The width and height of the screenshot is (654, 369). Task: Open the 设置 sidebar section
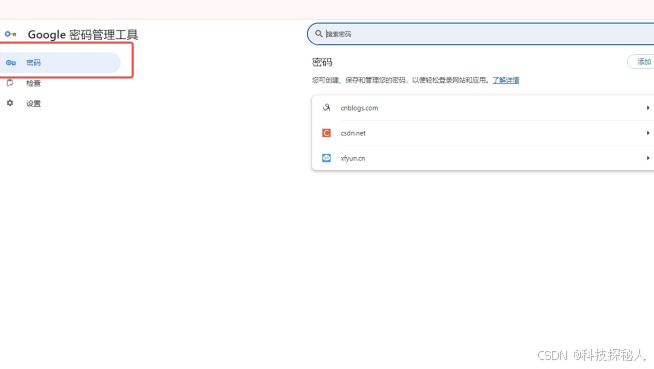pyautogui.click(x=33, y=103)
